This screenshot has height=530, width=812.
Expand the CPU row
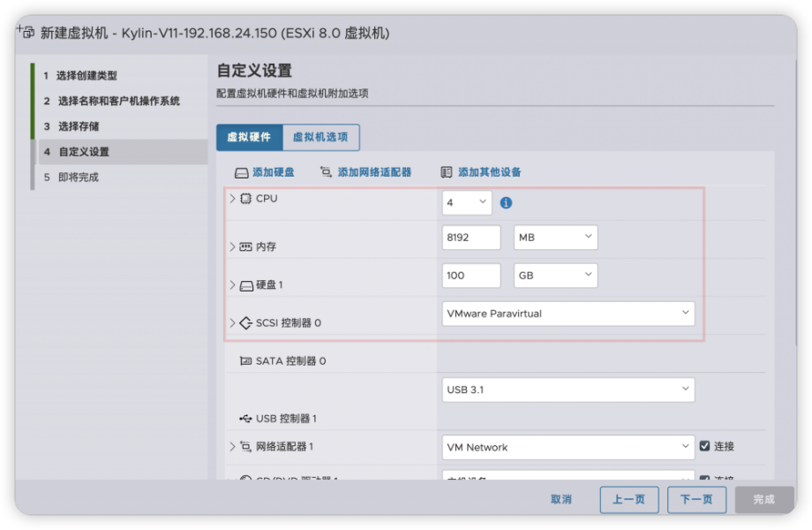pyautogui.click(x=232, y=199)
